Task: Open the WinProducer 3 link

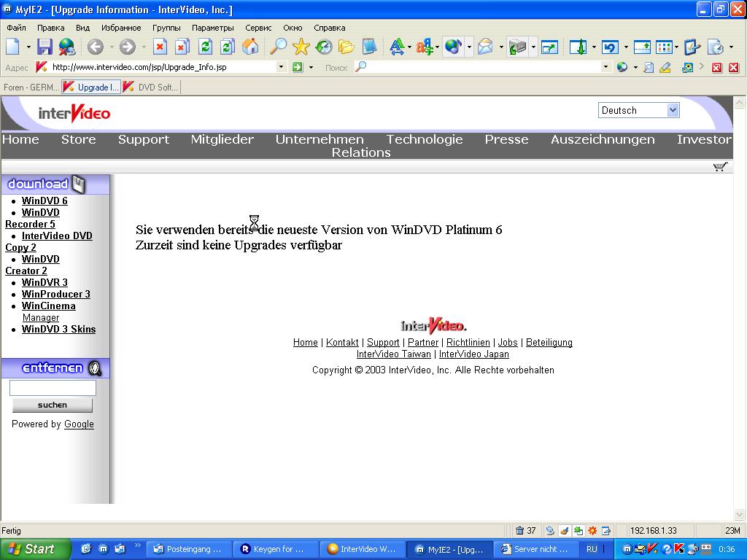Action: (55, 295)
